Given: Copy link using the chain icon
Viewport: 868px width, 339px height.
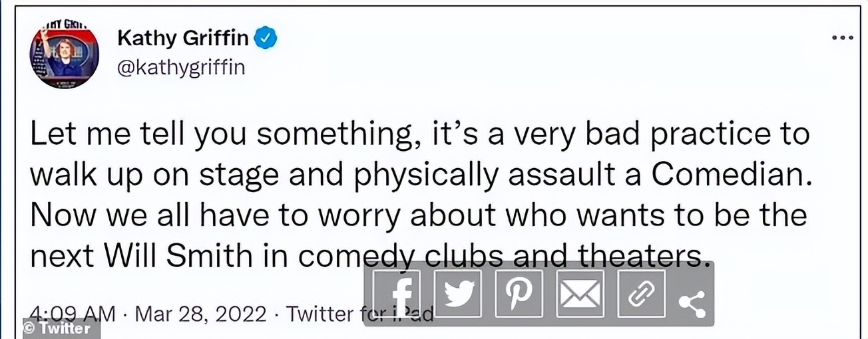Looking at the screenshot, I should pyautogui.click(x=641, y=294).
